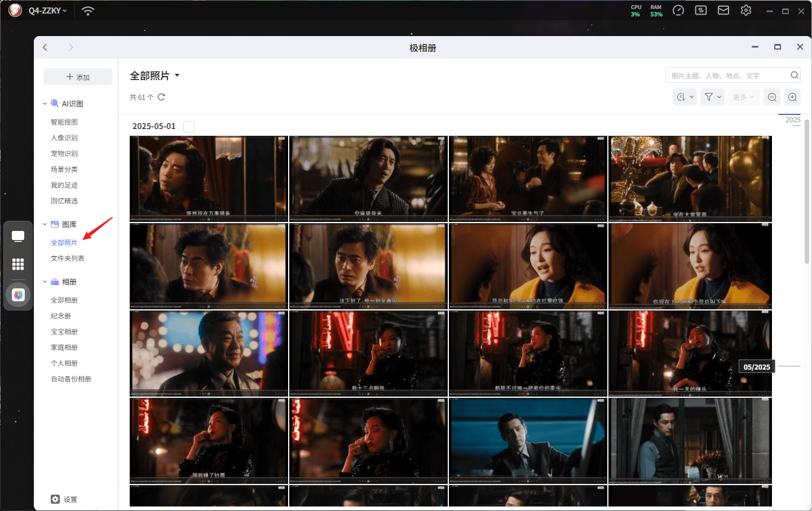812x511 pixels.
Task: Open photo with subtitle 空麻烦普米
Action: [368, 179]
